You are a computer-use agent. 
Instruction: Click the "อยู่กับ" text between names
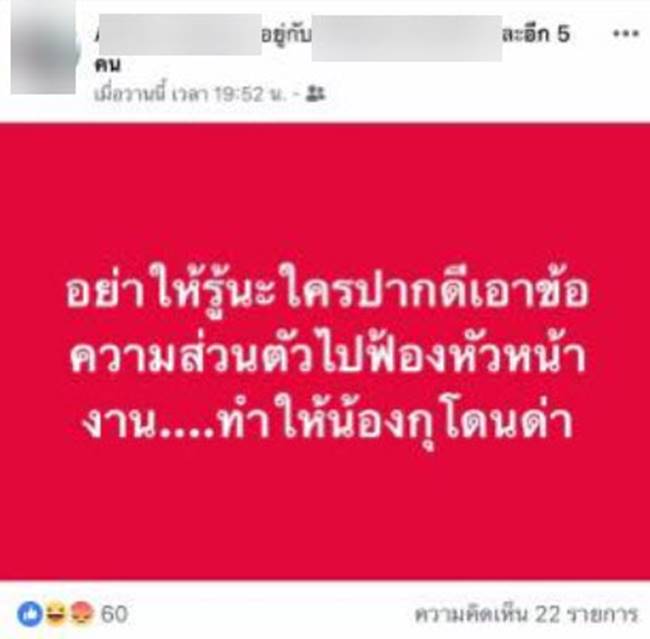pos(287,36)
